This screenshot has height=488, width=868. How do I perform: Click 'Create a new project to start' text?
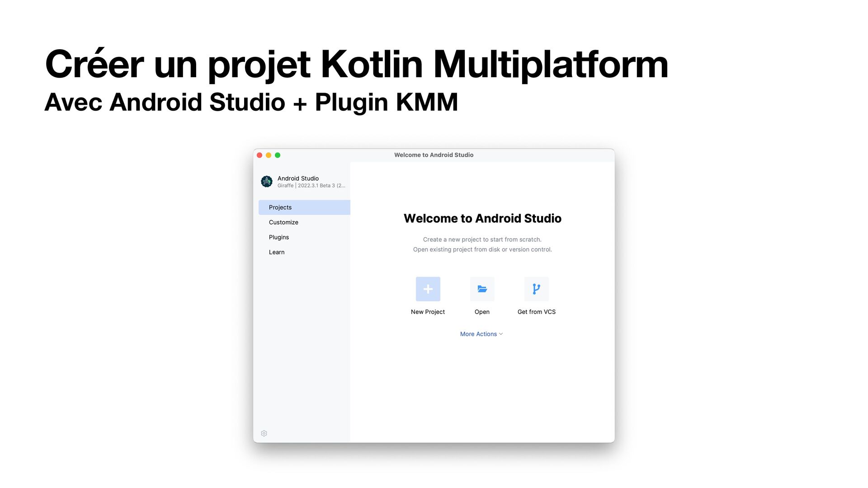click(482, 239)
